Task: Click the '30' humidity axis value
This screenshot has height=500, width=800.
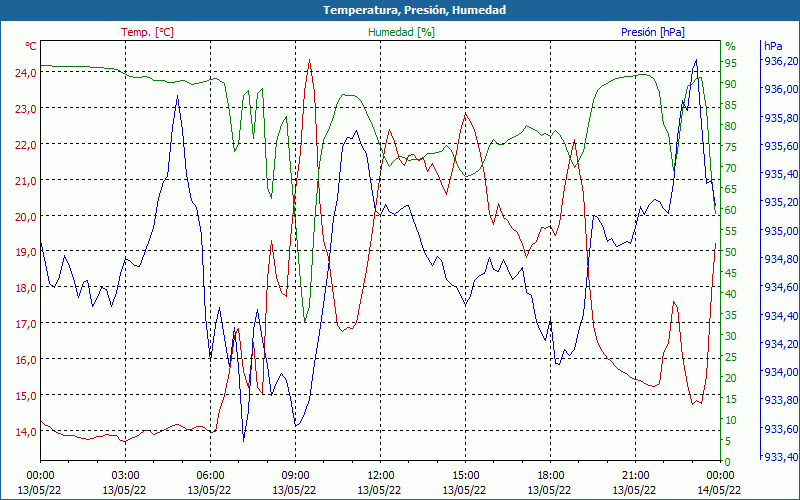Action: [x=731, y=336]
